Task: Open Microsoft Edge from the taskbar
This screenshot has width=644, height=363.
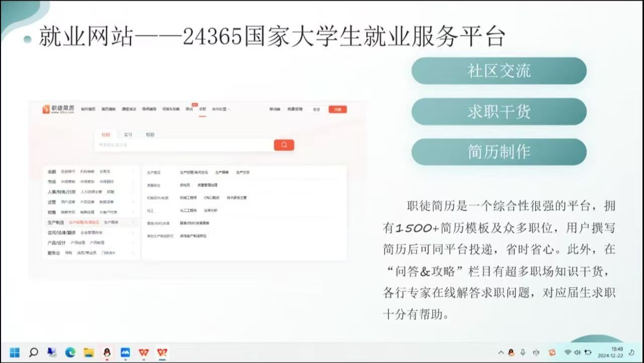Action: (x=70, y=352)
